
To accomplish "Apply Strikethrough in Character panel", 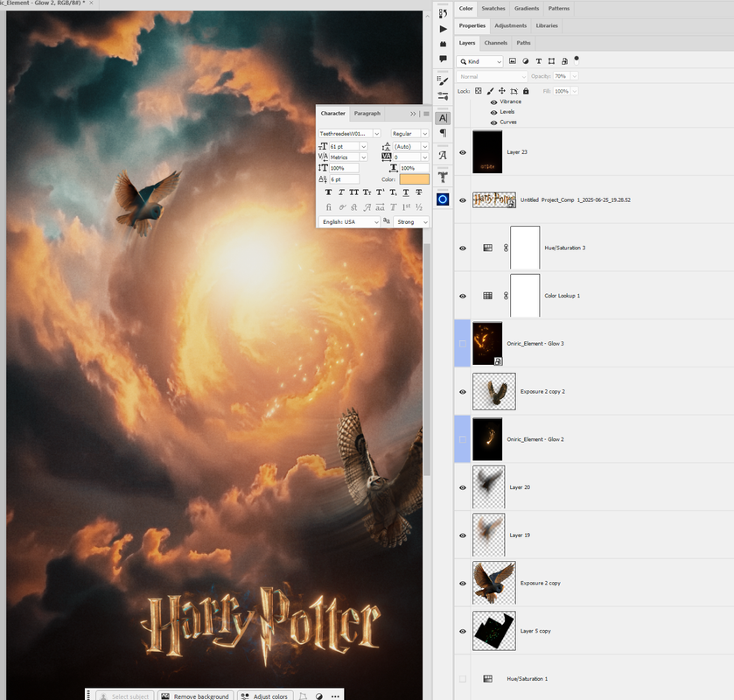I will pyautogui.click(x=419, y=192).
